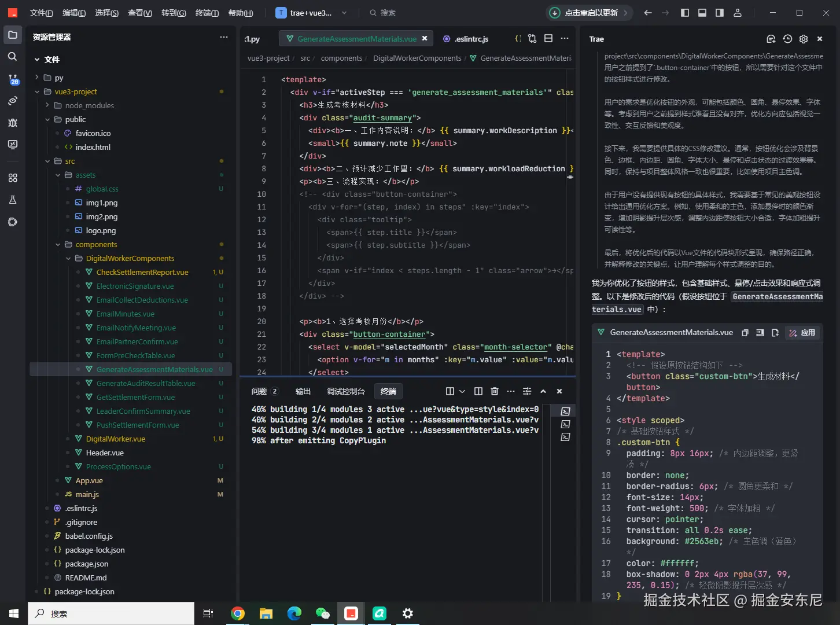
Task: Maximize terminal panel with up chevron
Action: click(x=543, y=391)
